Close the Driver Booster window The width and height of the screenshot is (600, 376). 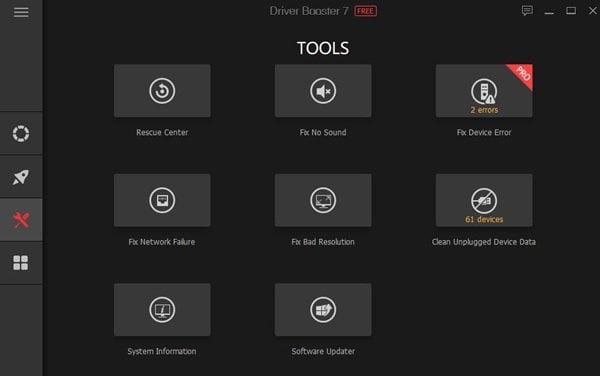593,11
